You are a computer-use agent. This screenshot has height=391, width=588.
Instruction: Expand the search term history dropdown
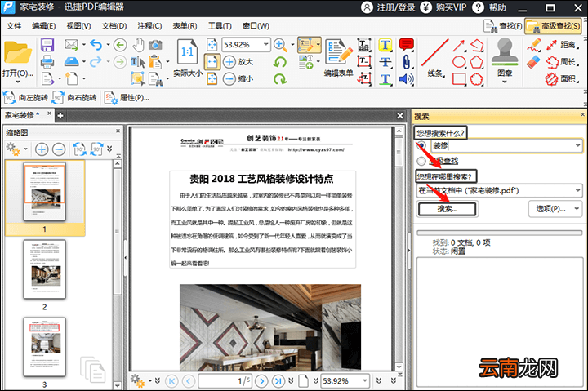(x=578, y=145)
